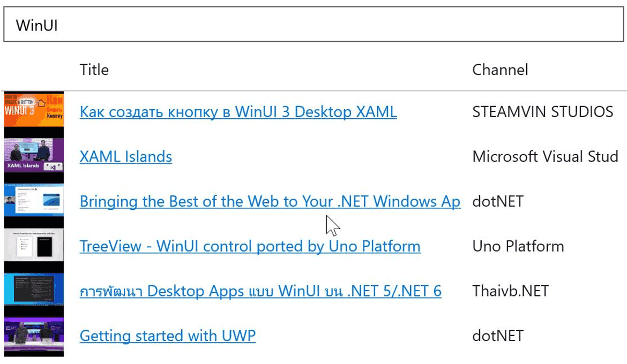Select the STEAMVIN STUDIOS channel name
Viewport: 627px width, 364px height.
coord(542,112)
